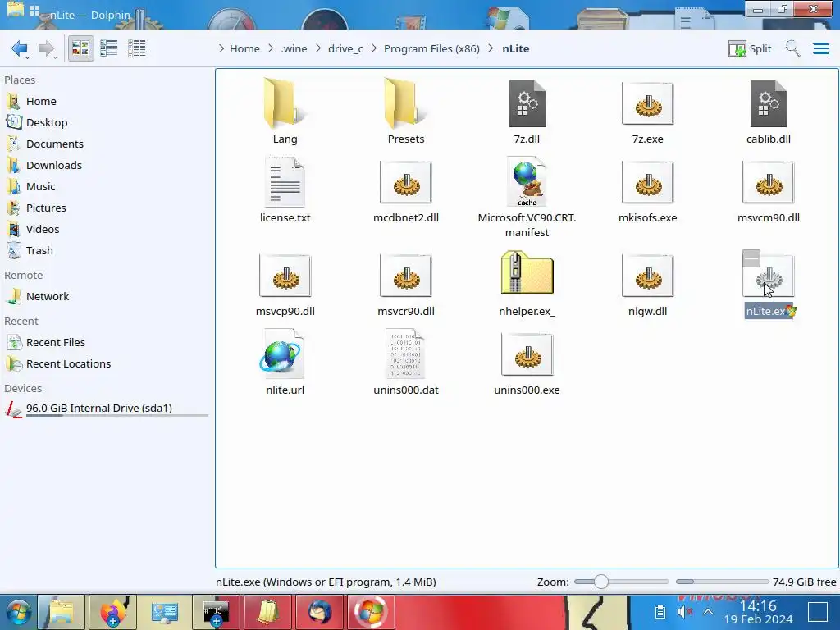The image size is (840, 630).
Task: Click the nLite.exe status bar text
Action: pos(326,582)
